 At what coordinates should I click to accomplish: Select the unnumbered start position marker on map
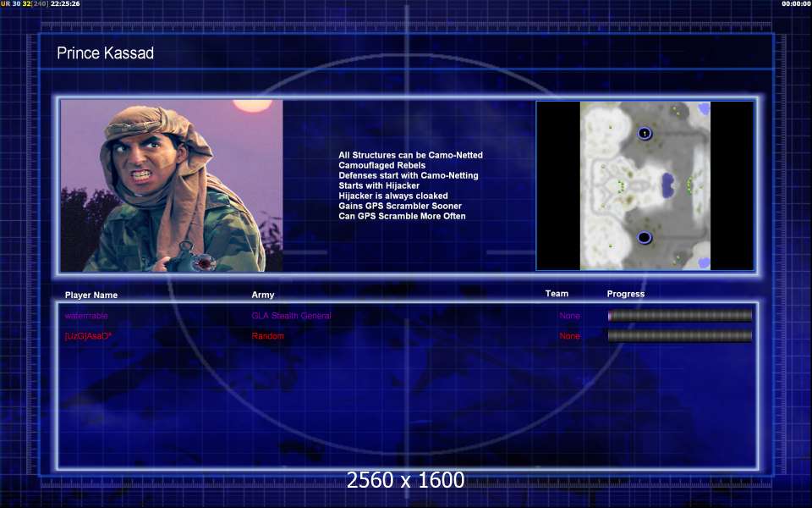[645, 237]
